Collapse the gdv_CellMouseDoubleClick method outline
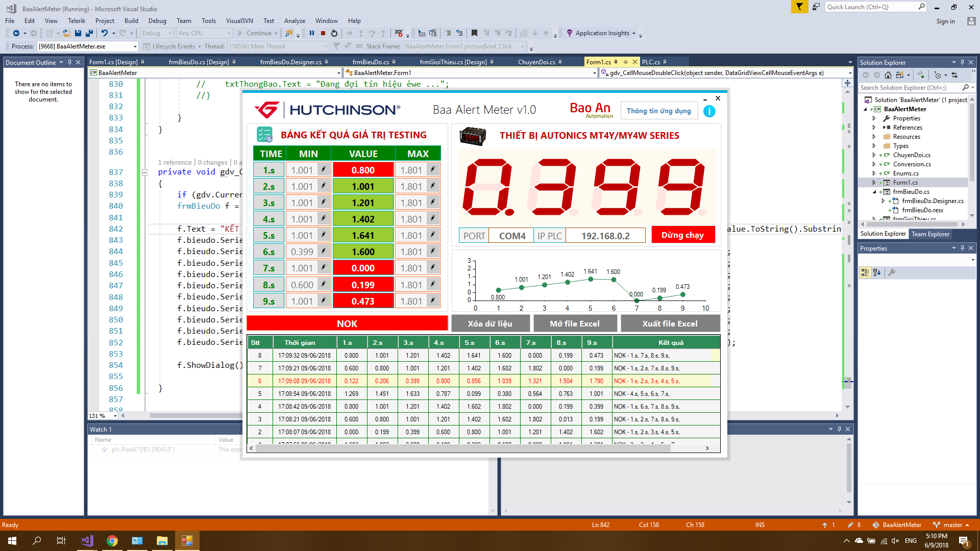Viewport: 980px width, 551px height. coord(145,172)
